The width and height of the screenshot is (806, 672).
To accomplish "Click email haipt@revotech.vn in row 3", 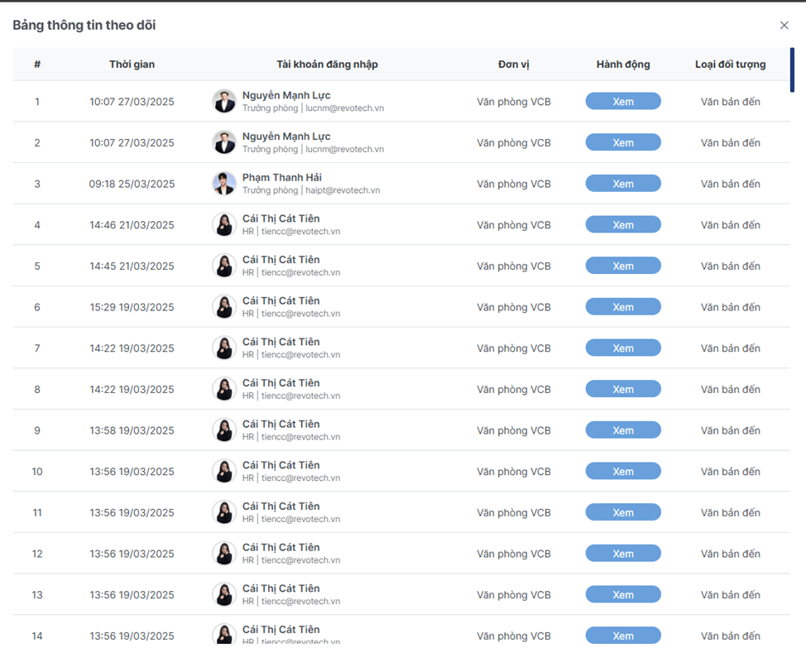I will click(343, 190).
